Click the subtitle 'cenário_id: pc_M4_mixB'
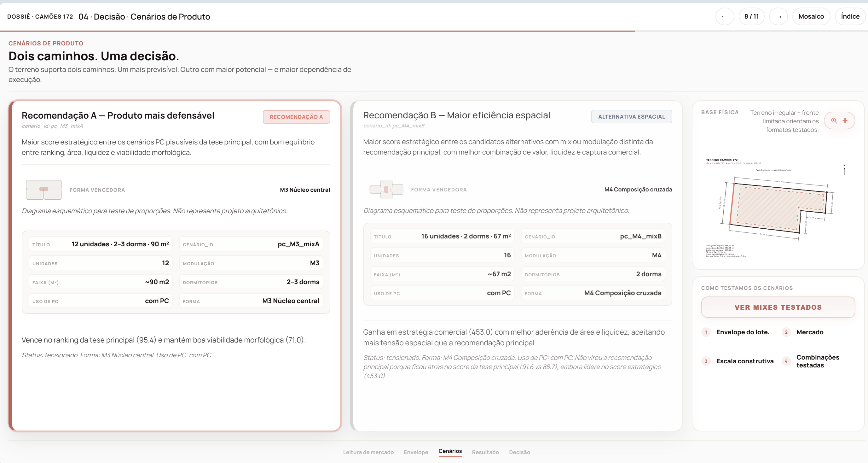The height and width of the screenshot is (463, 868). pyautogui.click(x=394, y=126)
